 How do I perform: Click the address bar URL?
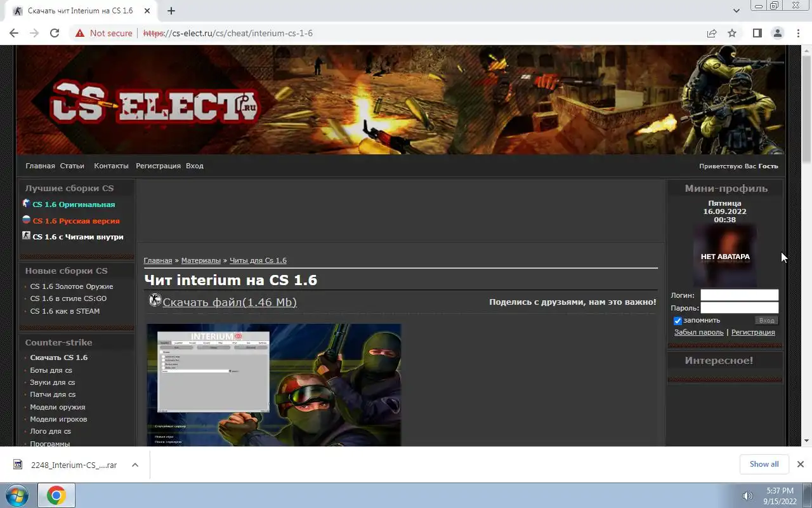(x=228, y=33)
